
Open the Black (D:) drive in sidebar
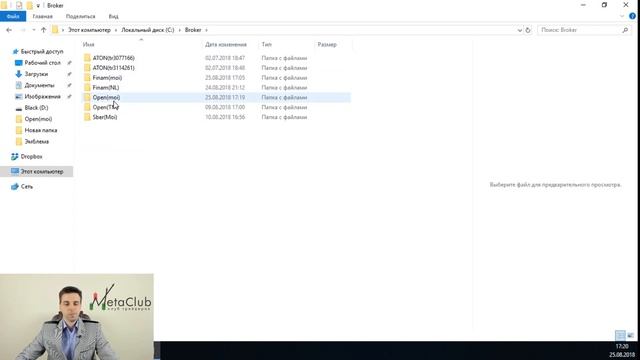[x=36, y=108]
